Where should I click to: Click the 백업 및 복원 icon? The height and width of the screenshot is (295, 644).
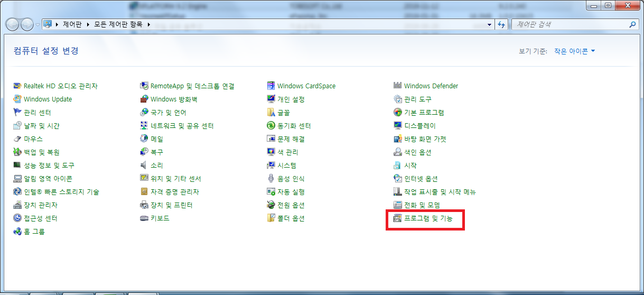[17, 152]
